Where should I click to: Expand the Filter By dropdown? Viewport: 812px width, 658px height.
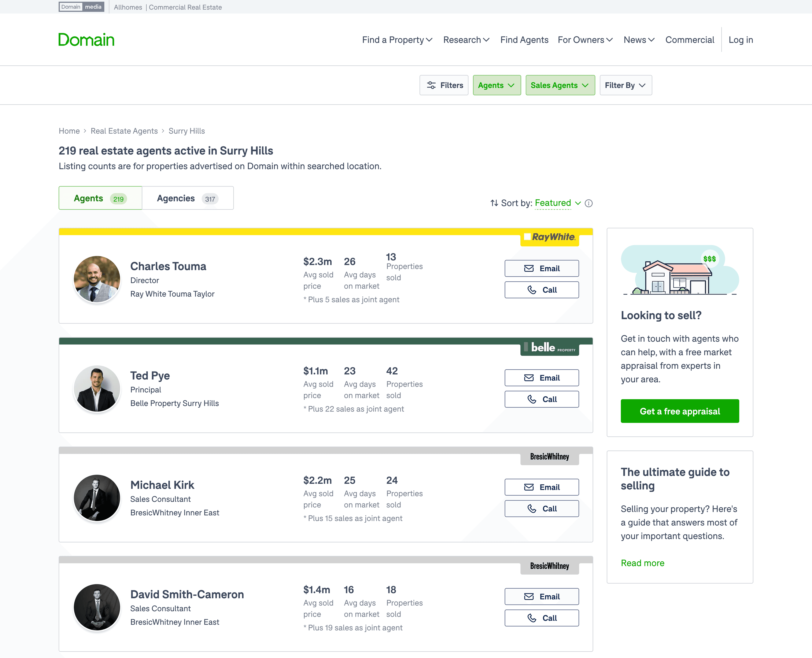625,85
